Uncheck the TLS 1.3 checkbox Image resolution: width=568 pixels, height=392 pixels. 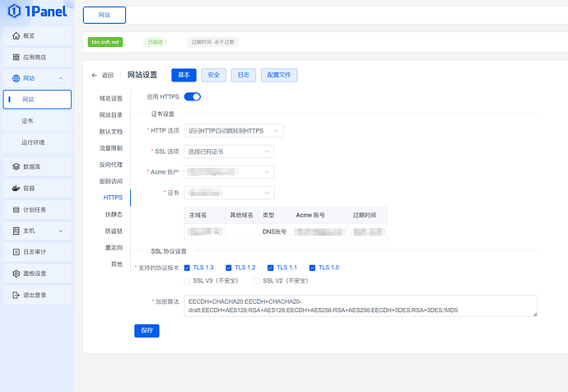click(186, 268)
